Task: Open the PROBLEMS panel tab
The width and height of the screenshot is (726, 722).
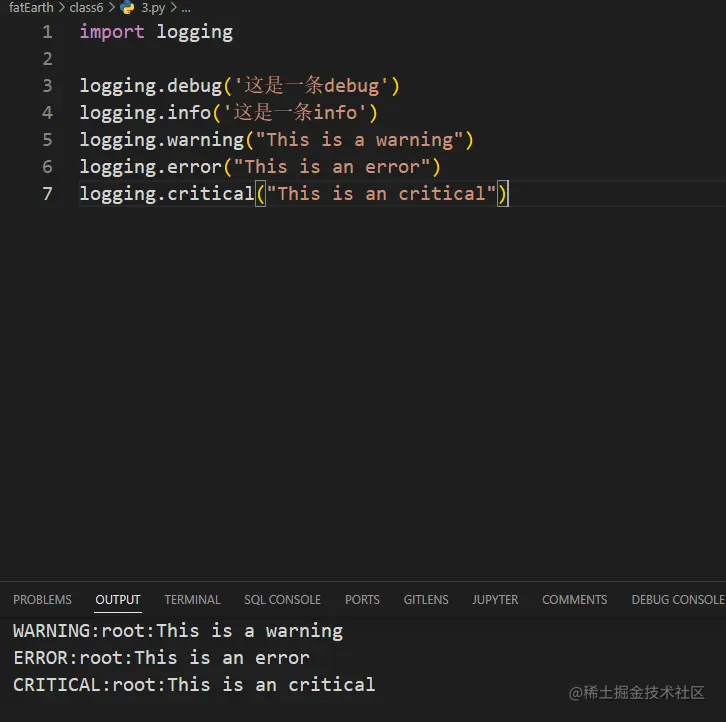Action: (42, 599)
